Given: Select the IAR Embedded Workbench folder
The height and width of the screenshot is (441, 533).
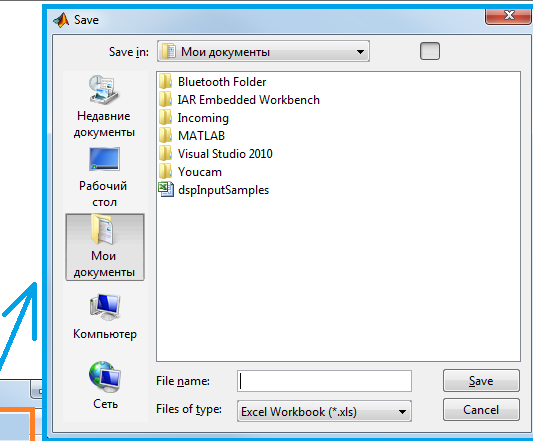Looking at the screenshot, I should pyautogui.click(x=239, y=100).
